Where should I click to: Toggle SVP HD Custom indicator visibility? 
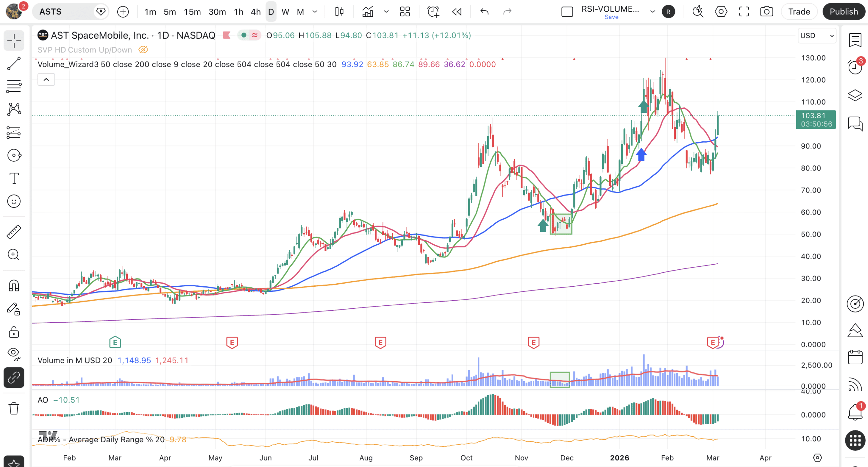(143, 50)
